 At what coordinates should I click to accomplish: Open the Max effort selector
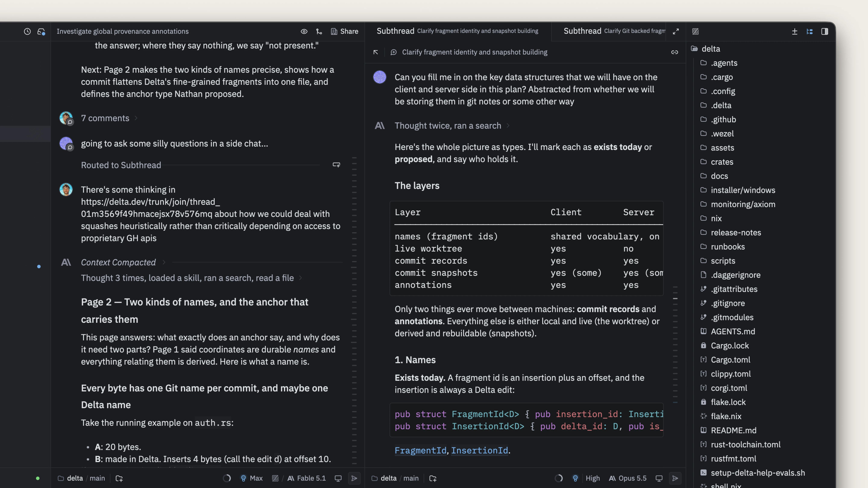pos(252,479)
